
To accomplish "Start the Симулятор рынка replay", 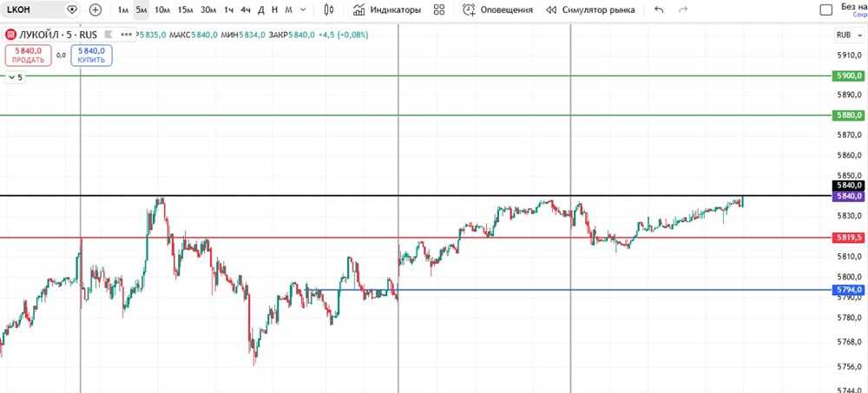I will pyautogui.click(x=590, y=10).
